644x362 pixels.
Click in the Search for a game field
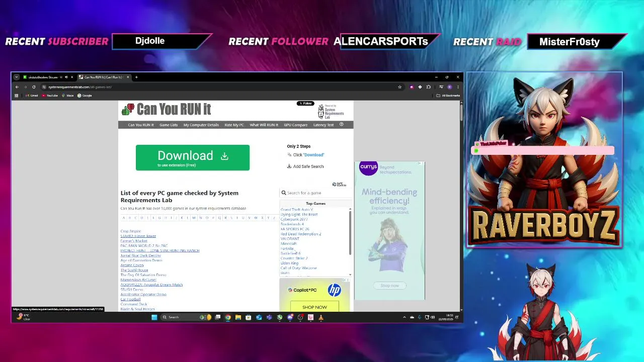(317, 193)
